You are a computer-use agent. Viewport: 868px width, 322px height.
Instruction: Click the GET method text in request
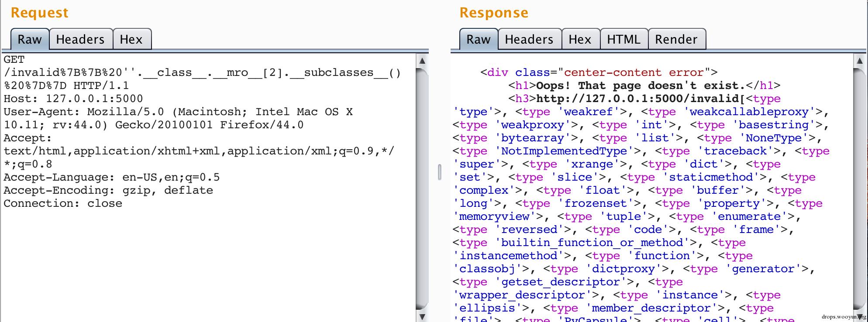click(x=14, y=59)
